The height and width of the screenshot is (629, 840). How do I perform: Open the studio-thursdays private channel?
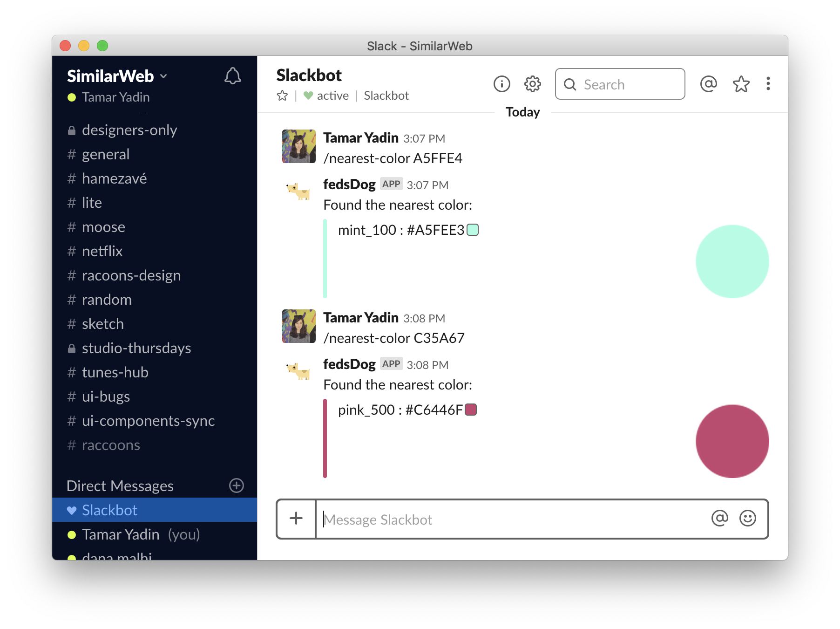(x=154, y=348)
